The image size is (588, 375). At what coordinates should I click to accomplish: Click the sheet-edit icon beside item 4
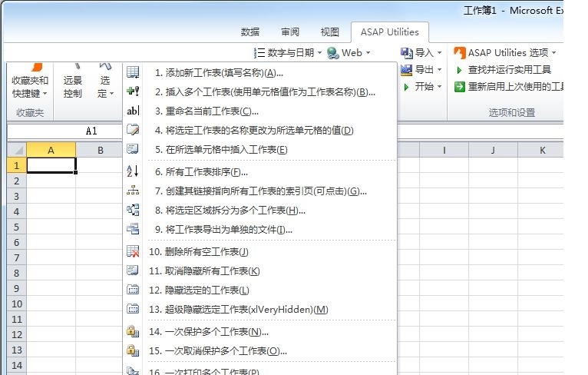click(x=133, y=130)
